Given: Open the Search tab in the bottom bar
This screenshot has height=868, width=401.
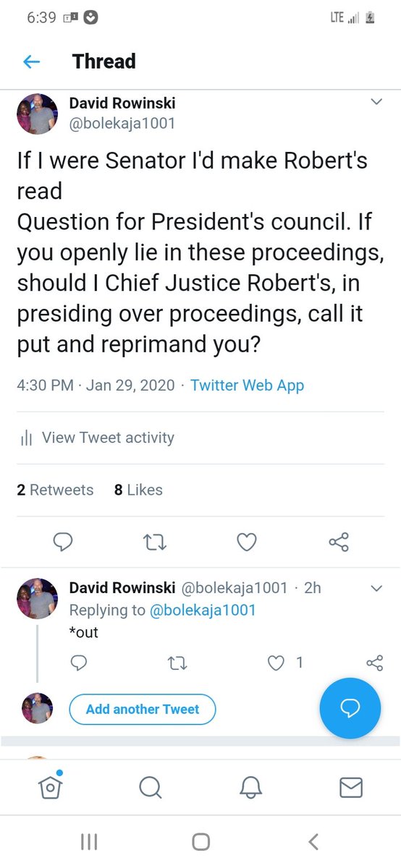Looking at the screenshot, I should coord(150,787).
